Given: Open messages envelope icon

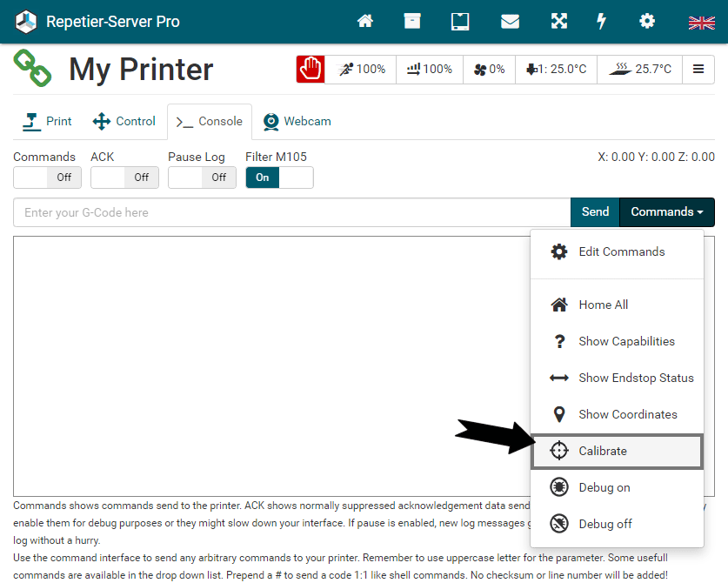Looking at the screenshot, I should 510,22.
